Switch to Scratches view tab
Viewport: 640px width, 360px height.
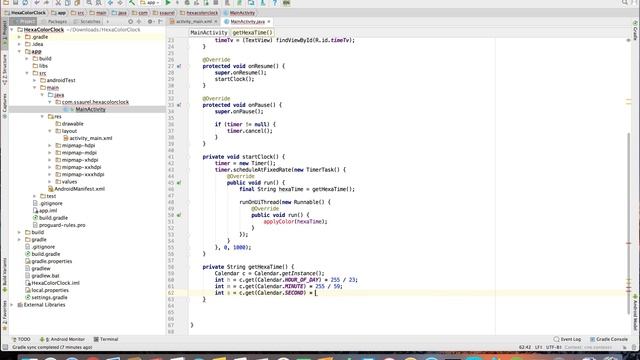[87, 22]
